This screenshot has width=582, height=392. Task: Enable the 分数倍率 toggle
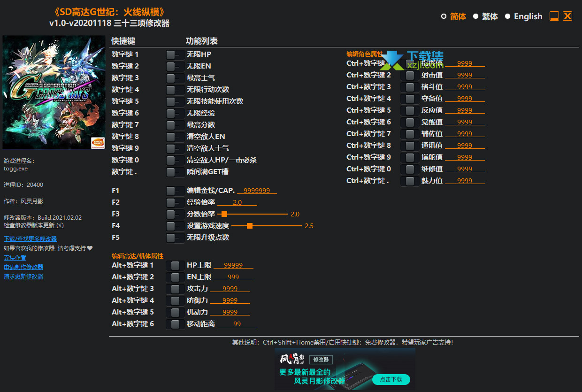(x=175, y=214)
